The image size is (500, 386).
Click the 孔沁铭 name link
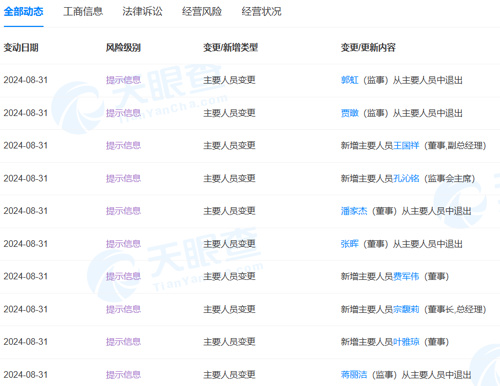pyautogui.click(x=406, y=178)
